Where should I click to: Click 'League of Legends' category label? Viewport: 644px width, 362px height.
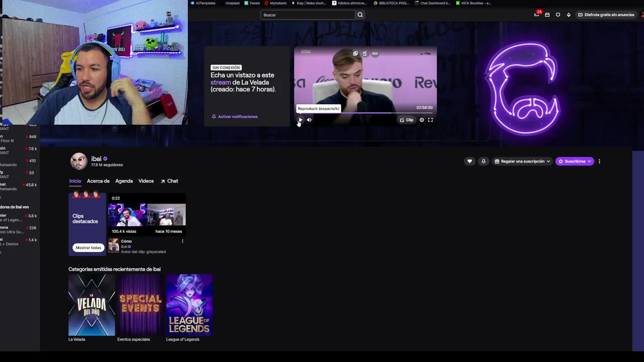[x=183, y=339]
